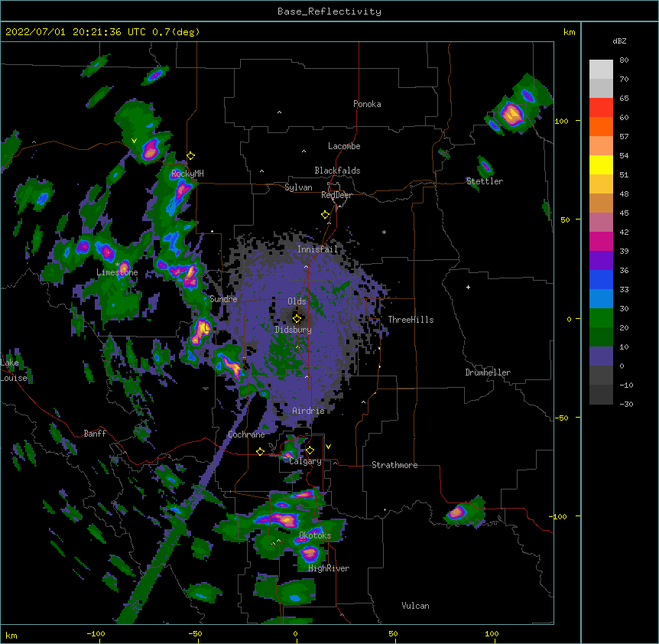659x644 pixels.
Task: Click the bright green legend swatch below 30 dBZ
Action: 601,318
